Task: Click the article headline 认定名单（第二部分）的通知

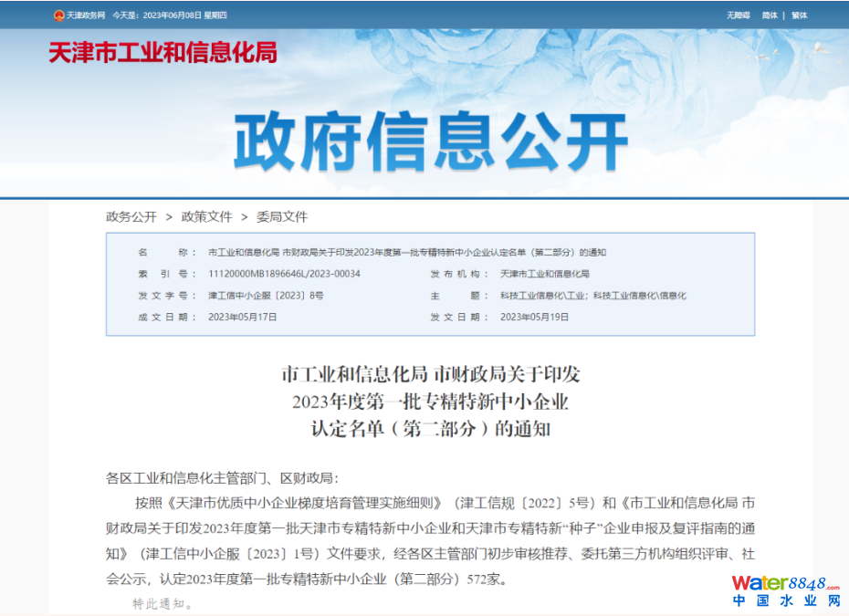Action: [x=431, y=428]
